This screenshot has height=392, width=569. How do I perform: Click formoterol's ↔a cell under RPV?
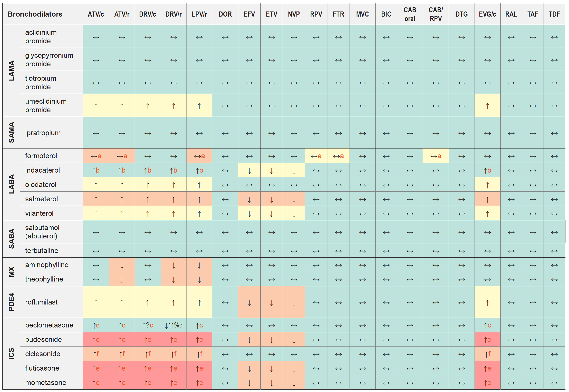tap(316, 156)
